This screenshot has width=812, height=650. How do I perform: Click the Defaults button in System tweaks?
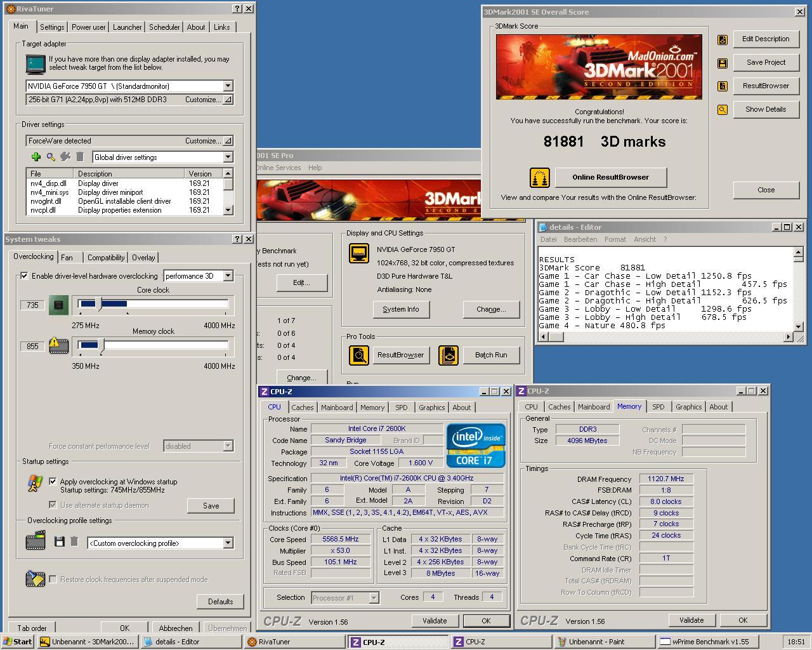220,601
